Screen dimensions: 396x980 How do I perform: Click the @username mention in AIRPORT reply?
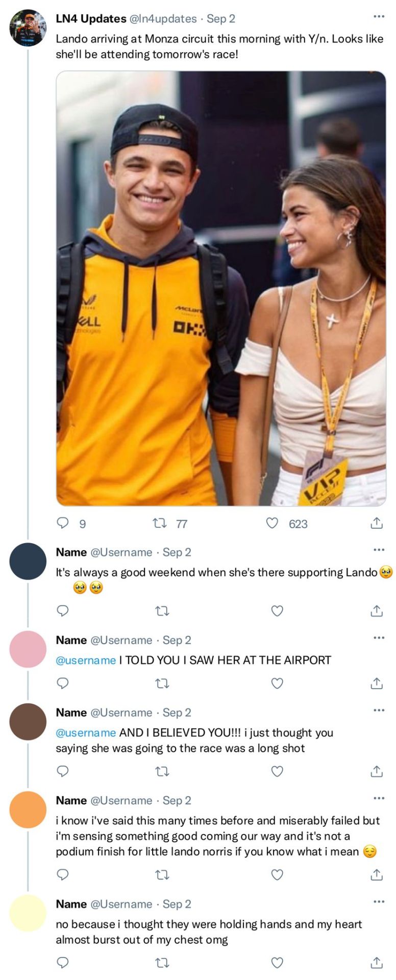point(86,660)
